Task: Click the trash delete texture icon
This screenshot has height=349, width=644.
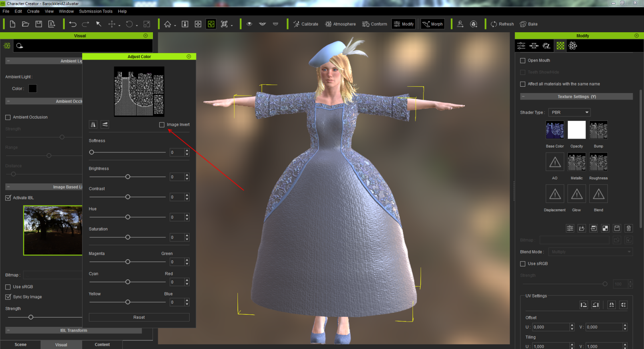Action: tap(629, 229)
